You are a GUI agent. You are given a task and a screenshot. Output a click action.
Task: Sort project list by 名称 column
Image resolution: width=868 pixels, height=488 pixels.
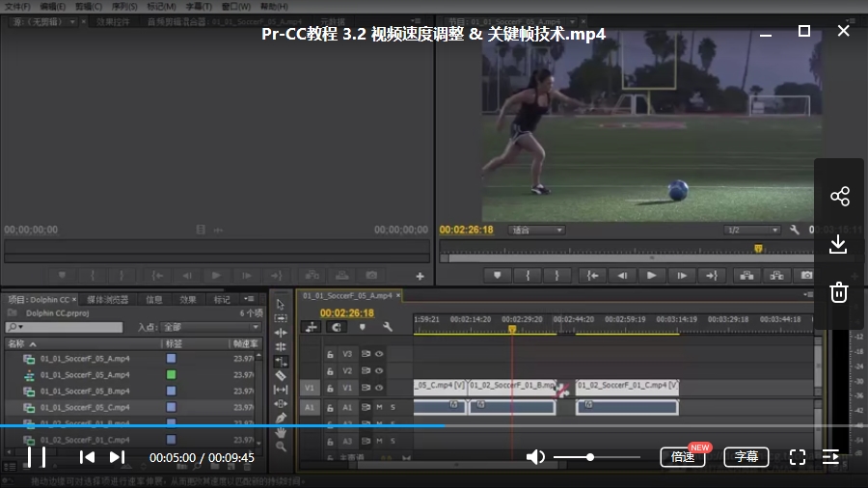click(x=21, y=343)
